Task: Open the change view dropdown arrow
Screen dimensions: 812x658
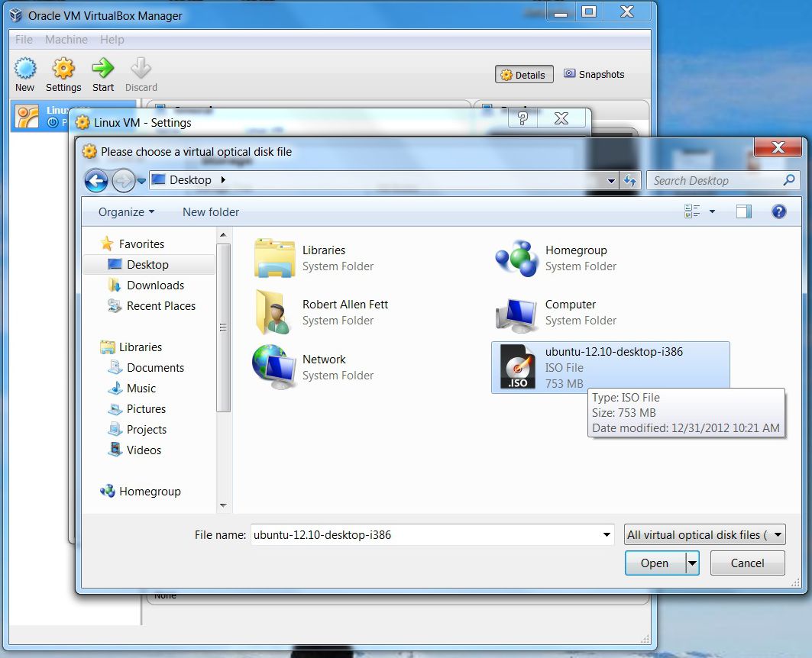Action: 712,211
